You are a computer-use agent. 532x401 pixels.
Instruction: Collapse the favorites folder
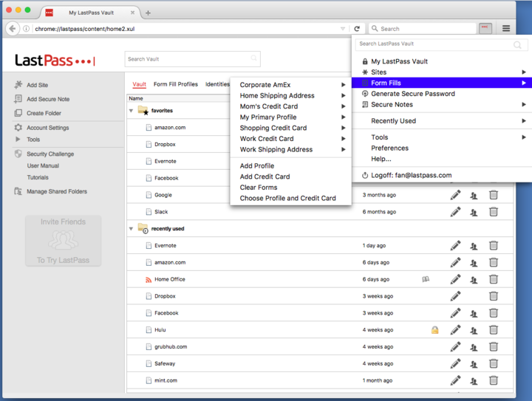coord(131,111)
